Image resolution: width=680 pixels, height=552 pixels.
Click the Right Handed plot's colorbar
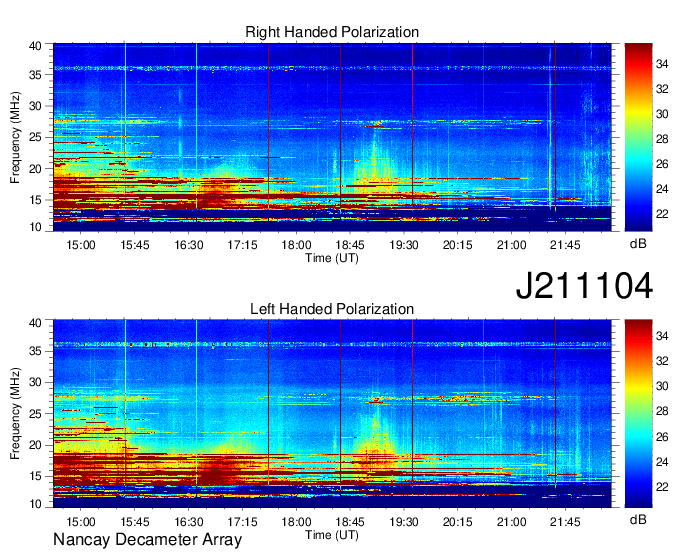pyautogui.click(x=638, y=137)
